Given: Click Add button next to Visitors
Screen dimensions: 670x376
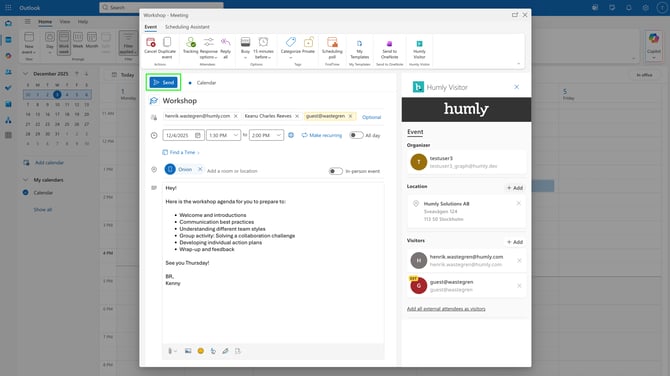Looking at the screenshot, I should 515,242.
